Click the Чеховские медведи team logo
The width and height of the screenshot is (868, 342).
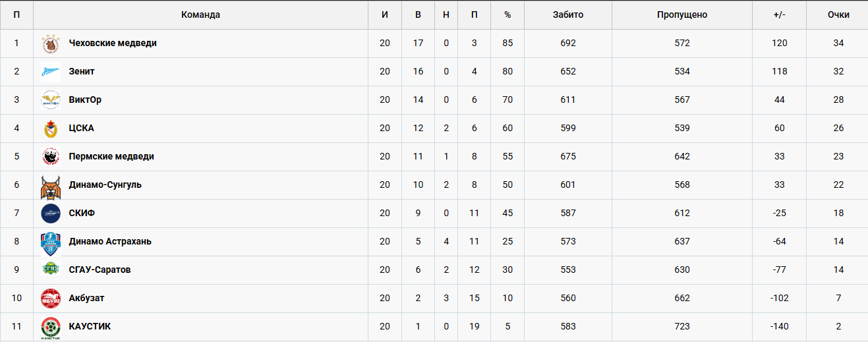pyautogui.click(x=51, y=43)
